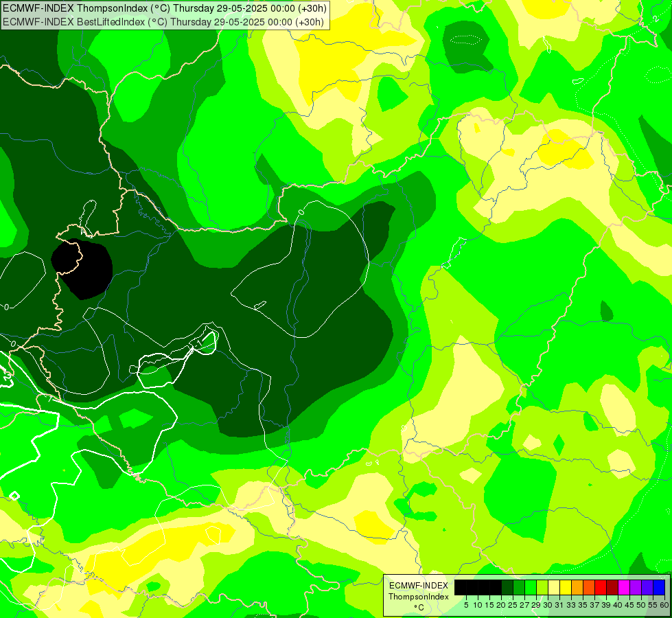This screenshot has width=672, height=618.
Task: Click the legend tick value 29
Action: tap(536, 605)
